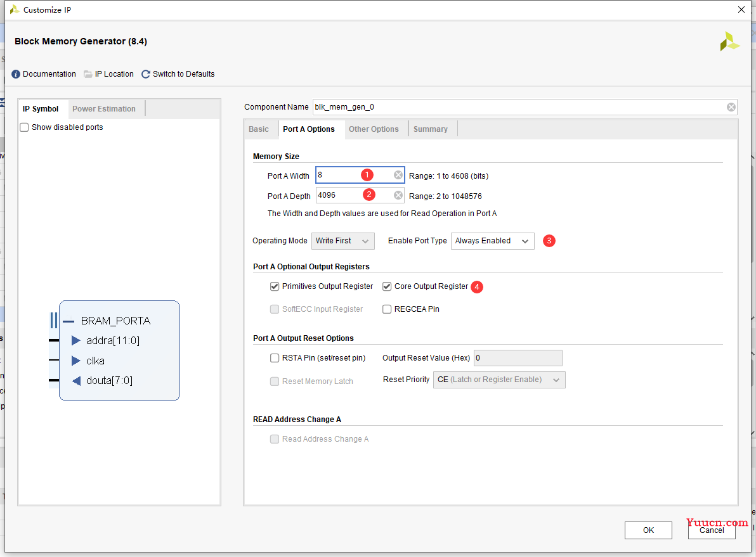Clear the Component Name field
The height and width of the screenshot is (557, 756).
[x=731, y=107]
